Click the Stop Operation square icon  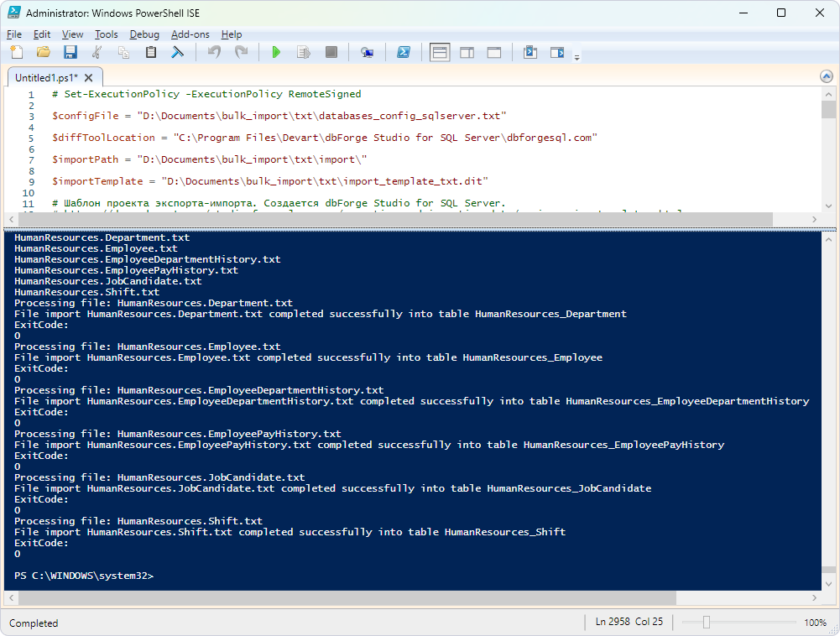[x=331, y=52]
